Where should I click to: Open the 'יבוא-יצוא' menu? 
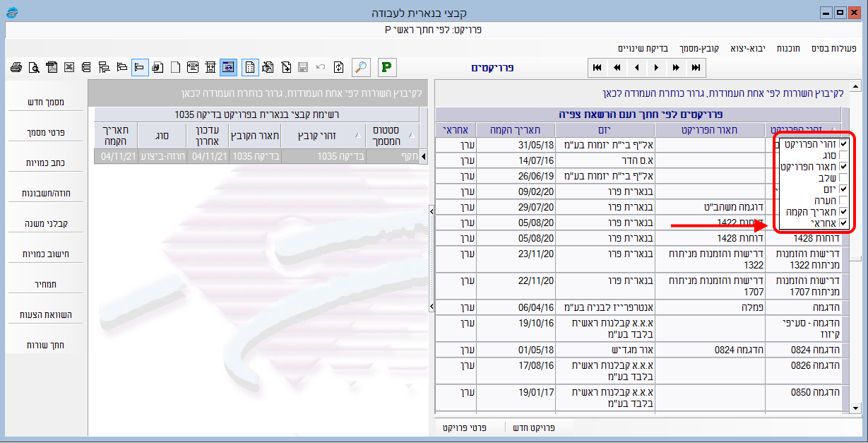pyautogui.click(x=742, y=48)
